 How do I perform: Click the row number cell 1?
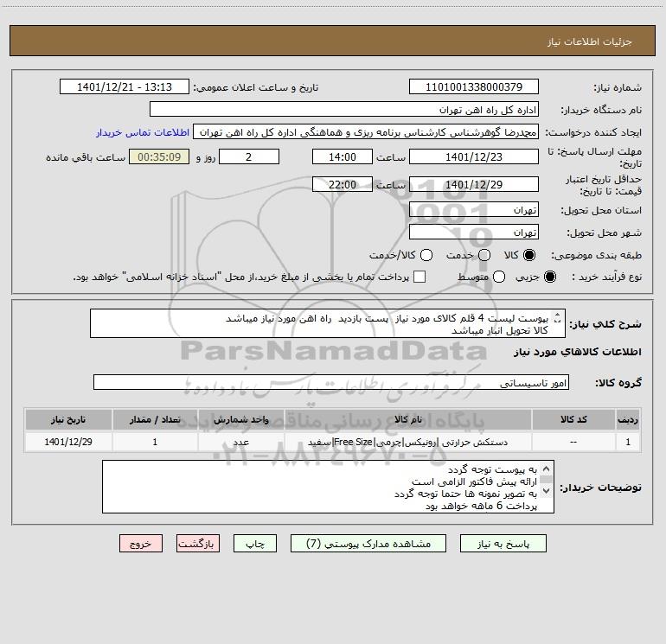[x=628, y=442]
